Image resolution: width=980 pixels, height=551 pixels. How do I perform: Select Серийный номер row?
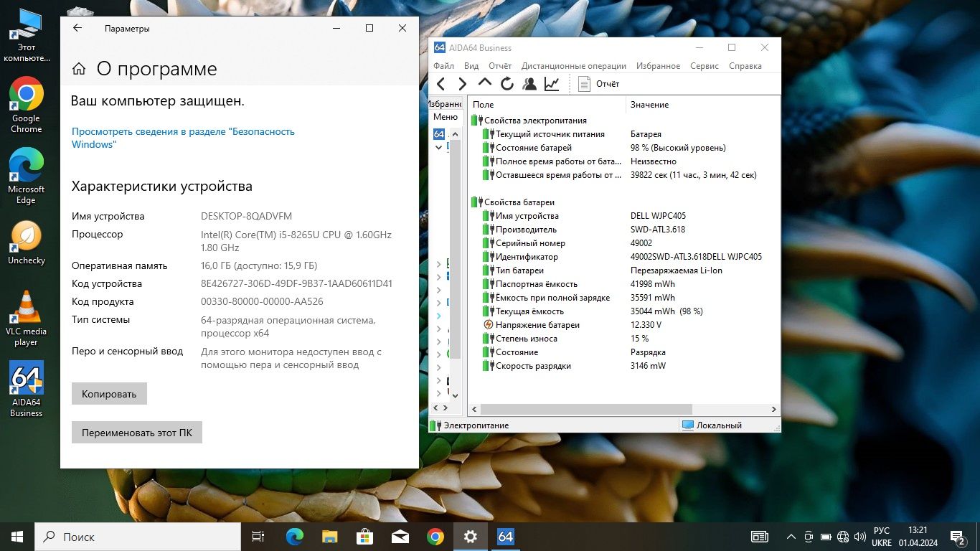tap(623, 243)
